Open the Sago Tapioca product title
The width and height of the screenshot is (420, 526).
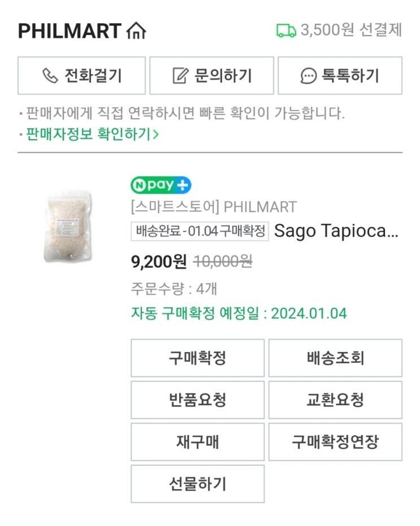tap(336, 231)
